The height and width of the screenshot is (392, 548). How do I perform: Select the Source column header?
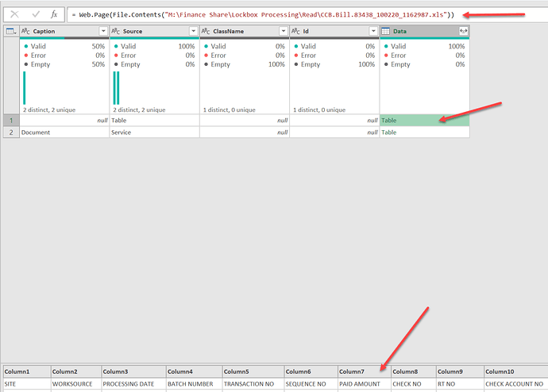155,31
